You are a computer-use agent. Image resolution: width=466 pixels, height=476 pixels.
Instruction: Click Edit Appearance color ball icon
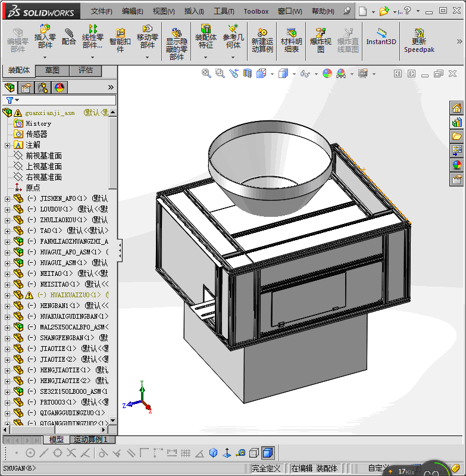coord(327,73)
